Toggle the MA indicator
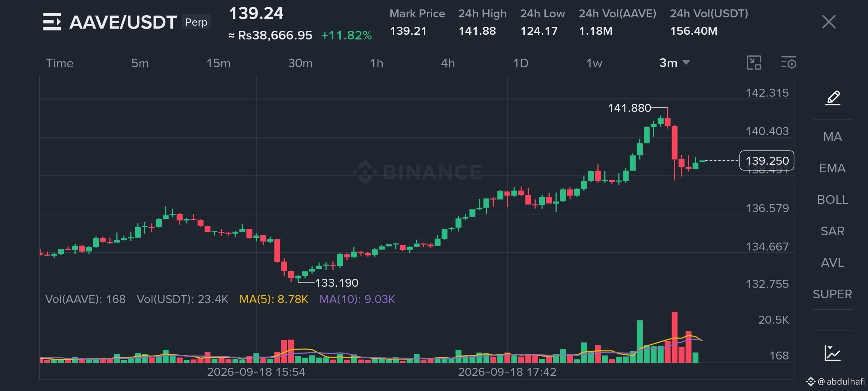 [x=833, y=136]
